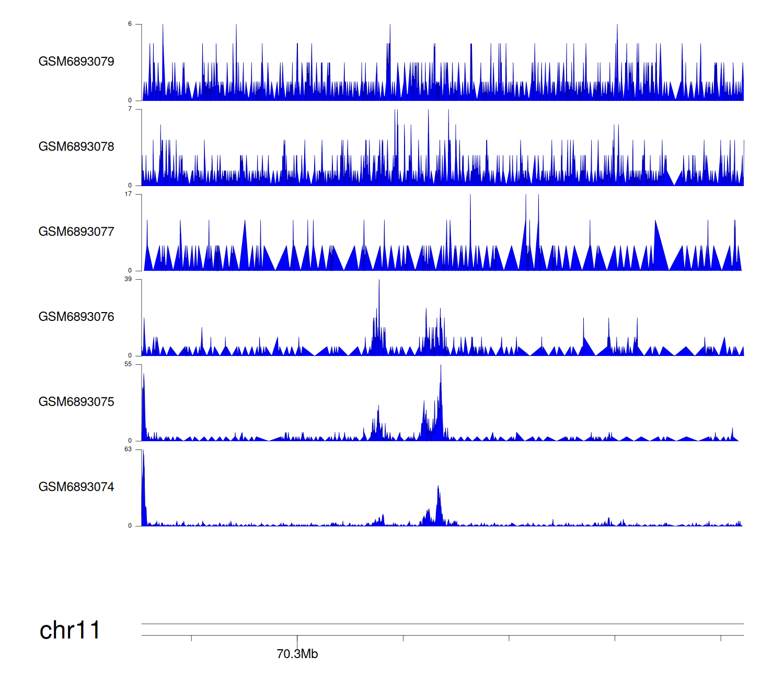Select the GSM6893076 track label
The width and height of the screenshot is (784, 690).
[76, 317]
